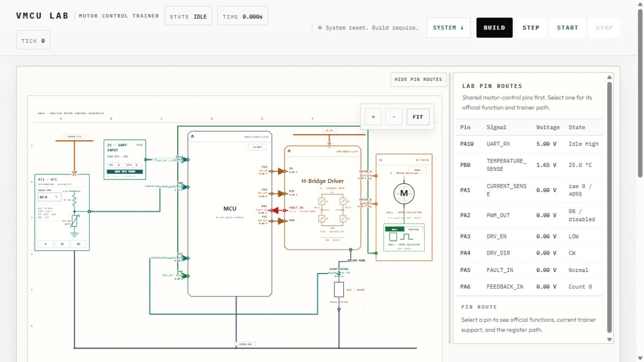644x362 pixels.
Task: Click the H-Bridge Driver chip header icon
Action: coord(289,151)
